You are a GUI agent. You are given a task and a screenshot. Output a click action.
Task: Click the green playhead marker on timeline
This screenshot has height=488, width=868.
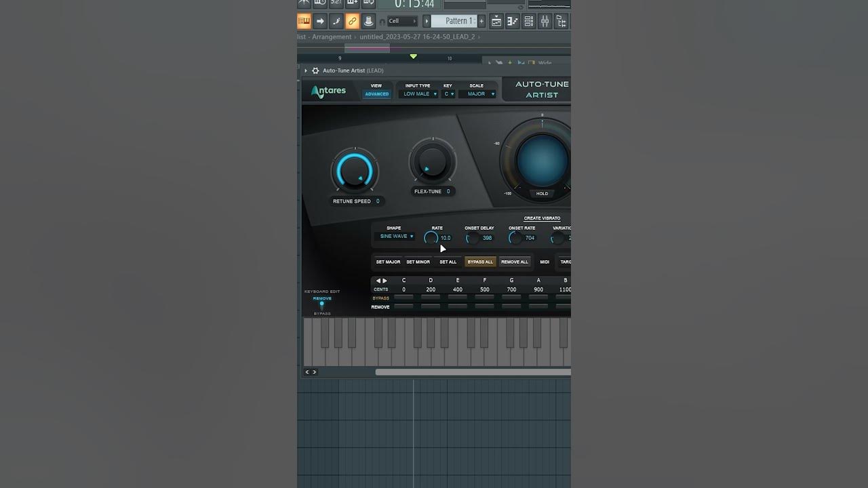click(x=413, y=56)
